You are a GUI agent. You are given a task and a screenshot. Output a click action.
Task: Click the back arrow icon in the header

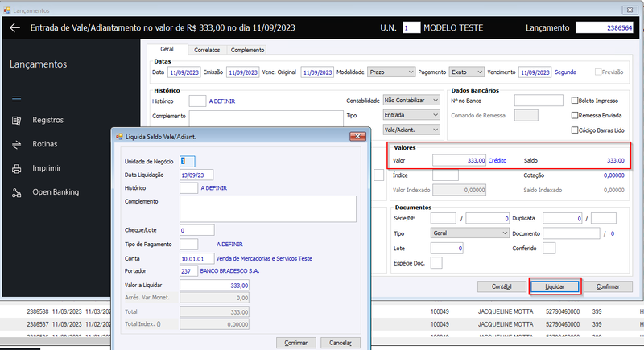pyautogui.click(x=14, y=28)
